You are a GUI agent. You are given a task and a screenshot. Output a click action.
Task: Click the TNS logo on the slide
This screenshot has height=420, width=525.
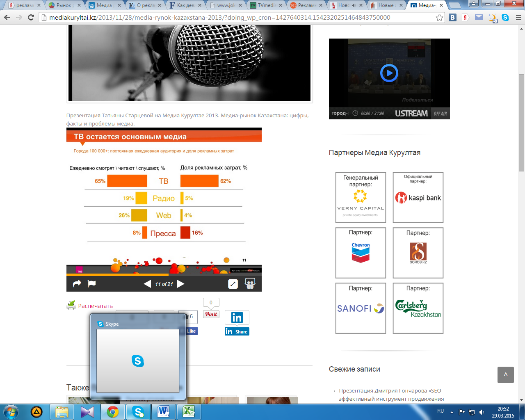pyautogui.click(x=80, y=270)
